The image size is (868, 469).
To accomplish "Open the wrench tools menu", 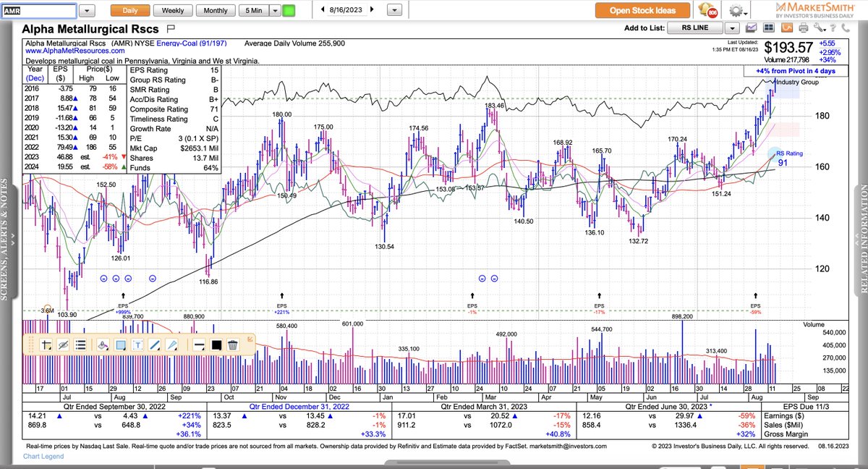I will pos(820,28).
